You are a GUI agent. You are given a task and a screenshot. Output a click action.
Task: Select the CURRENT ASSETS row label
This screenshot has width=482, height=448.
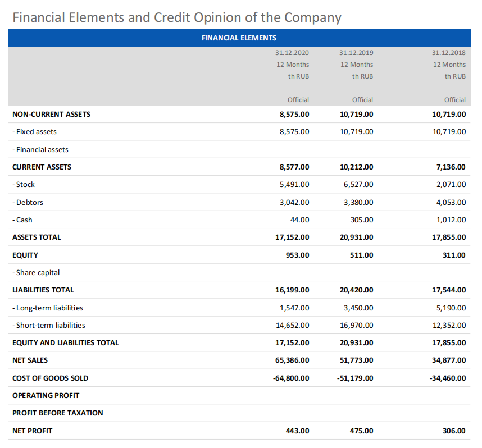[x=42, y=167]
